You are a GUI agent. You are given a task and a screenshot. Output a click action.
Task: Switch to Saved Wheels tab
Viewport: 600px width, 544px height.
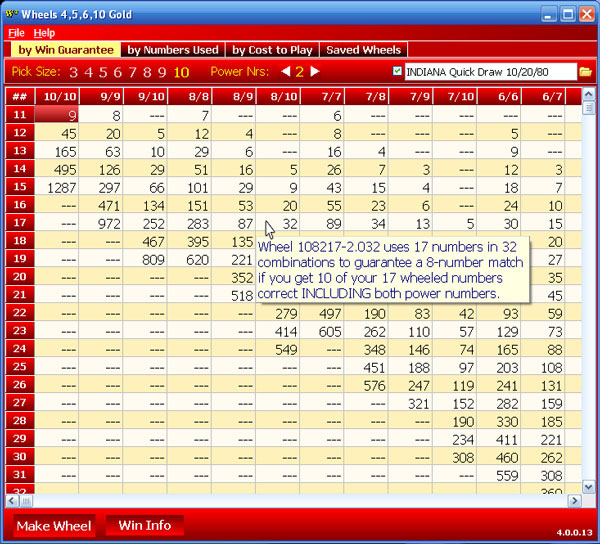pos(364,50)
